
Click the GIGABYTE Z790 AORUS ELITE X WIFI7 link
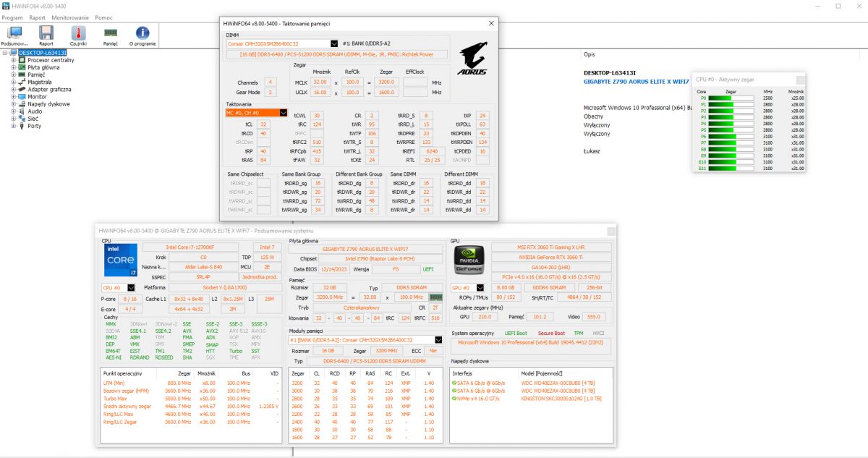[x=637, y=82]
